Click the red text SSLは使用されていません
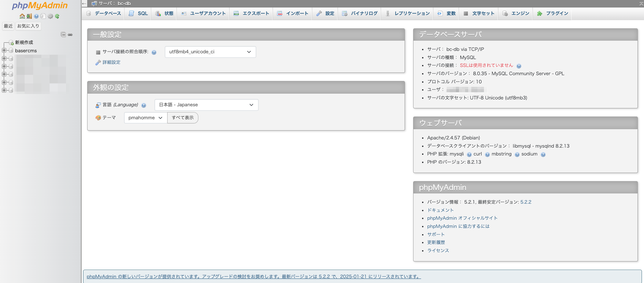Screen dimensions: 644x283 pyautogui.click(x=486, y=65)
